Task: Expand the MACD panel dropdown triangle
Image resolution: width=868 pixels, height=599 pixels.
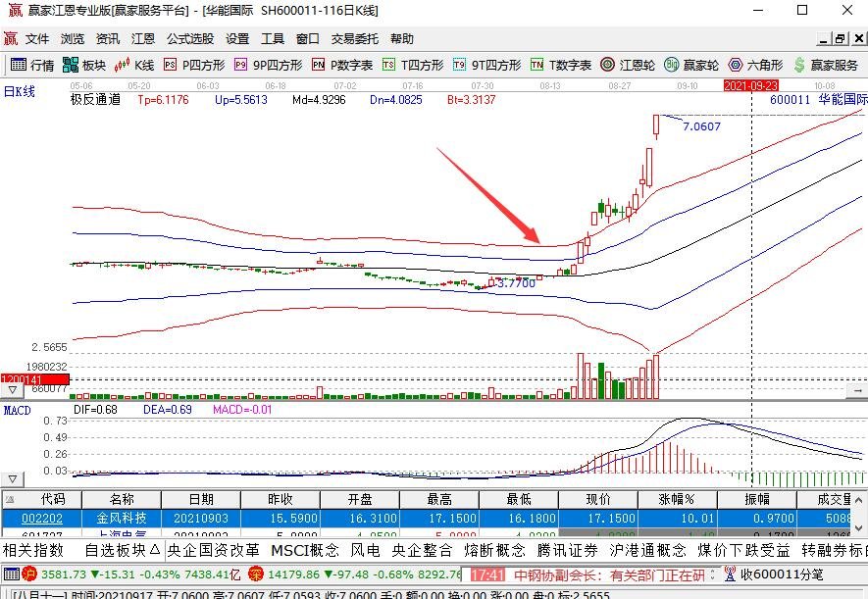Action: tap(12, 478)
